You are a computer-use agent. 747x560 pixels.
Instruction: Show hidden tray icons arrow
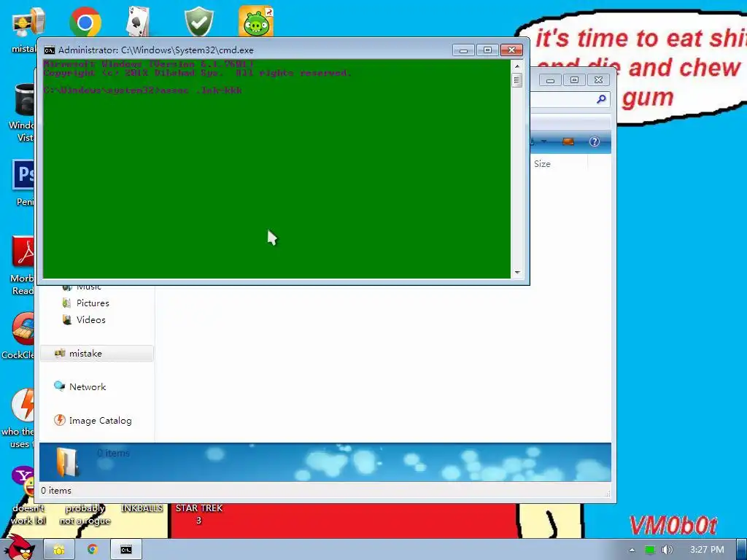[x=632, y=550]
